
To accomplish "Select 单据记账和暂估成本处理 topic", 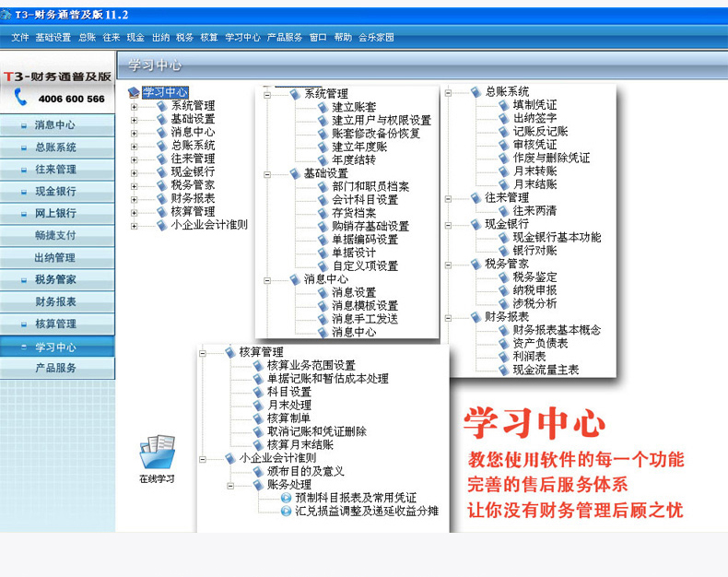I will pos(328,379).
